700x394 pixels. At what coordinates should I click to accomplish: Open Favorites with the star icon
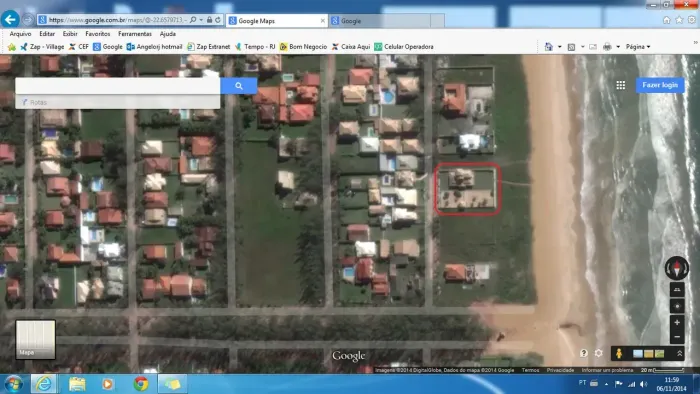pos(679,20)
